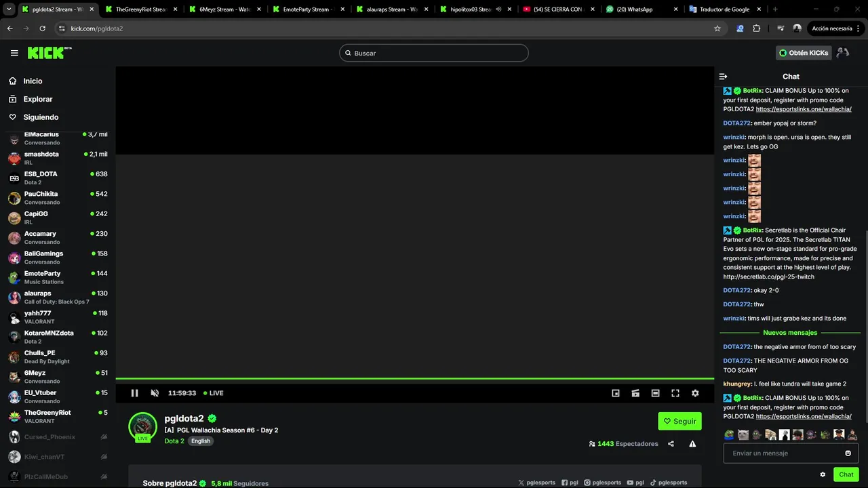Unmute the stream volume

[155, 393]
